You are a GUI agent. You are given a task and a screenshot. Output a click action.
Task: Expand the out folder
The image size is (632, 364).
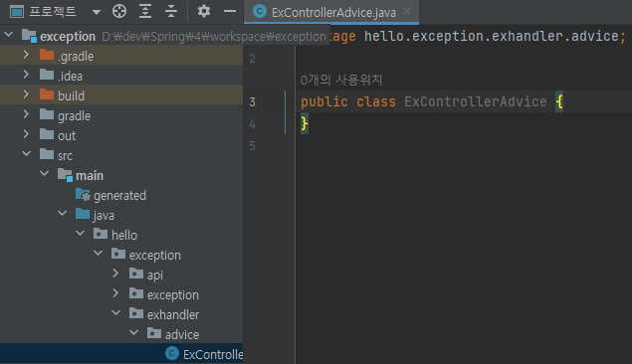pos(26,133)
